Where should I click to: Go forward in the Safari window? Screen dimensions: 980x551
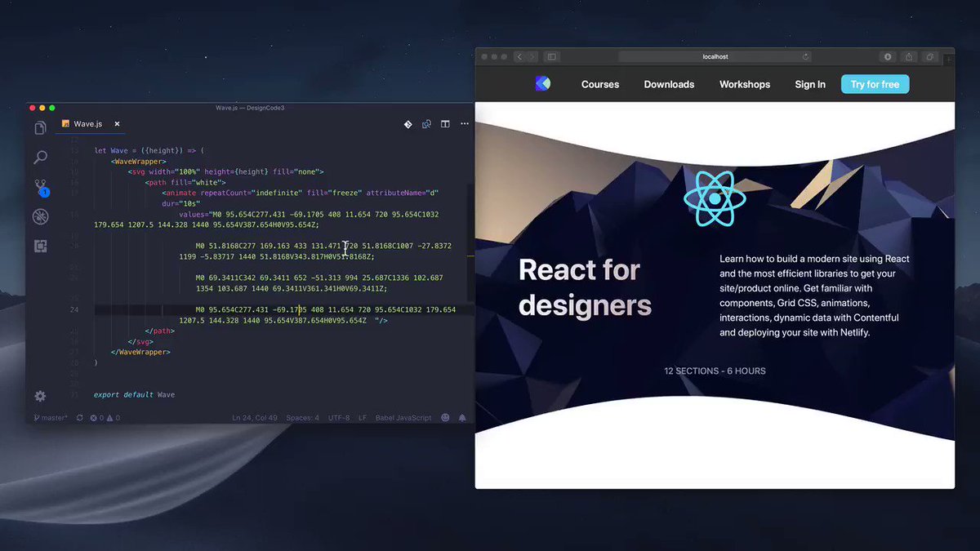point(532,56)
